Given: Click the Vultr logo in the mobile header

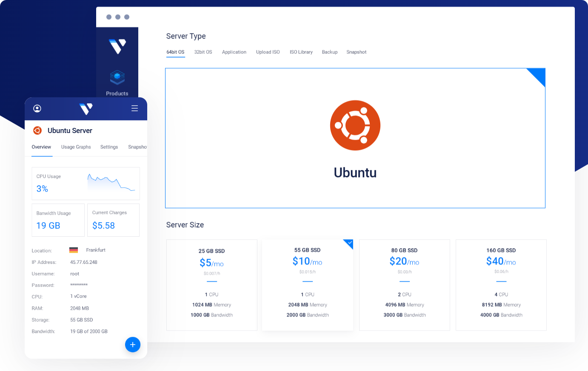Looking at the screenshot, I should [x=86, y=109].
